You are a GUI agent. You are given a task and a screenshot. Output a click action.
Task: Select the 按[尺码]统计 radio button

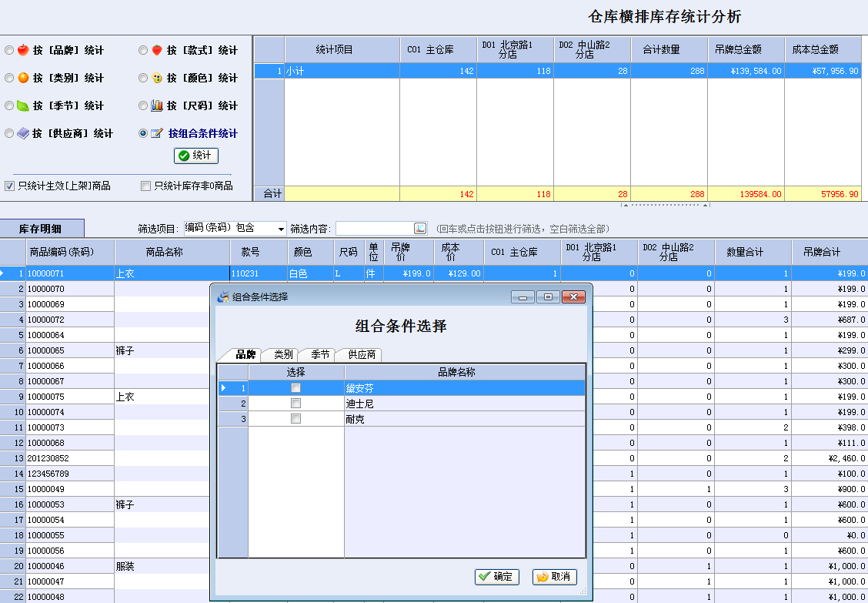[143, 106]
